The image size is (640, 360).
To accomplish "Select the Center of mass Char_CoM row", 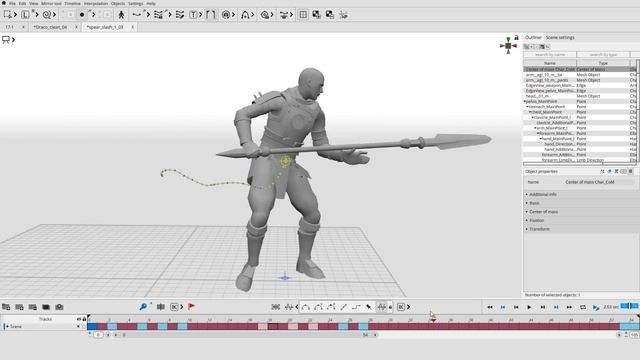I will pos(580,69).
